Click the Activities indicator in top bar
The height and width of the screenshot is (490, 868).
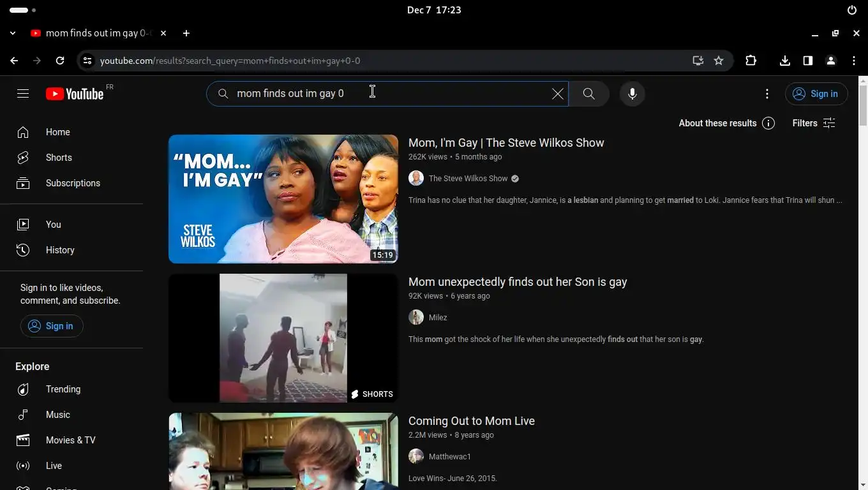coord(23,10)
